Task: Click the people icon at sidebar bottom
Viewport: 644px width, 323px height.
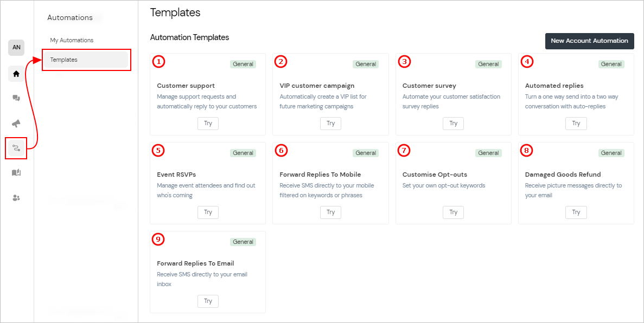Action: pos(16,198)
